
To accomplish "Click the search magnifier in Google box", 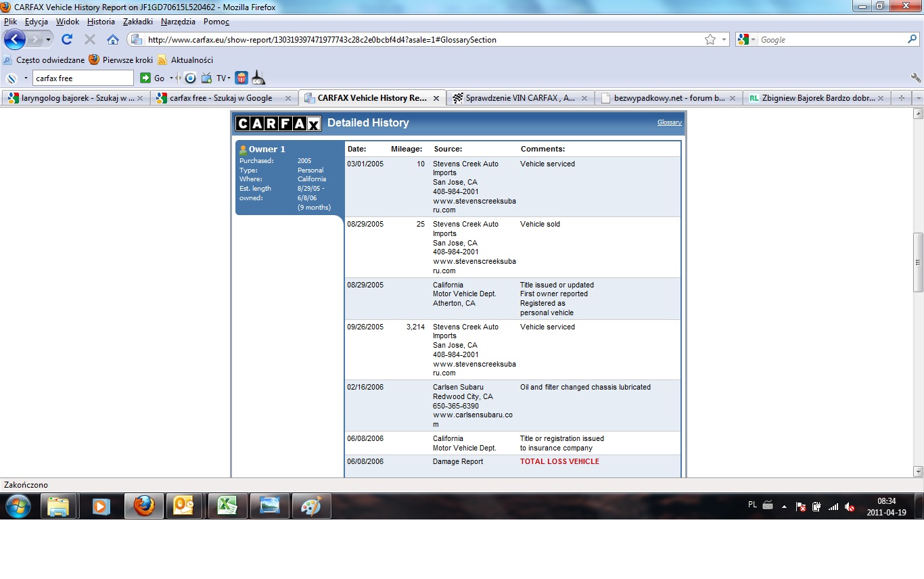I will (912, 40).
